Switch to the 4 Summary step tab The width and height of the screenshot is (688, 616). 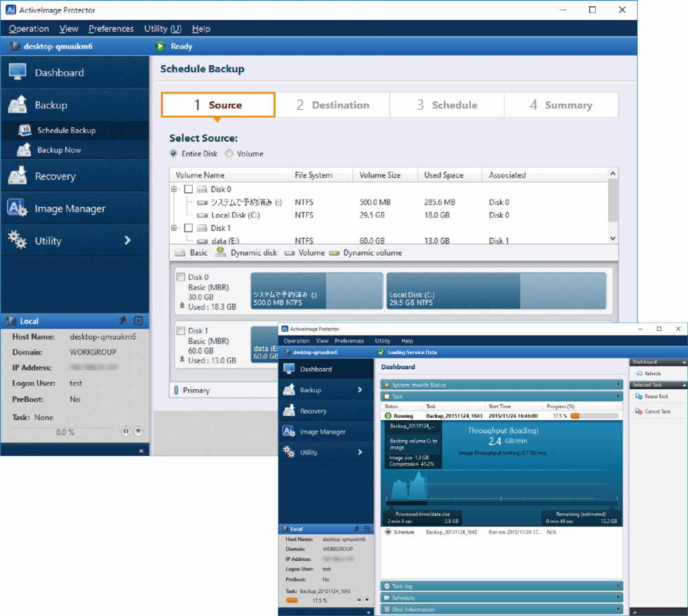[561, 104]
